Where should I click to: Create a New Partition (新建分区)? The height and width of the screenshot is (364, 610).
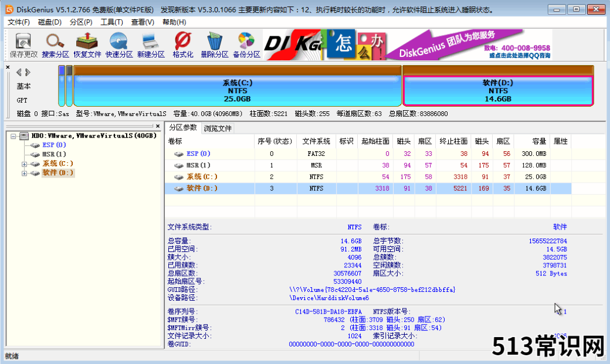pos(151,46)
